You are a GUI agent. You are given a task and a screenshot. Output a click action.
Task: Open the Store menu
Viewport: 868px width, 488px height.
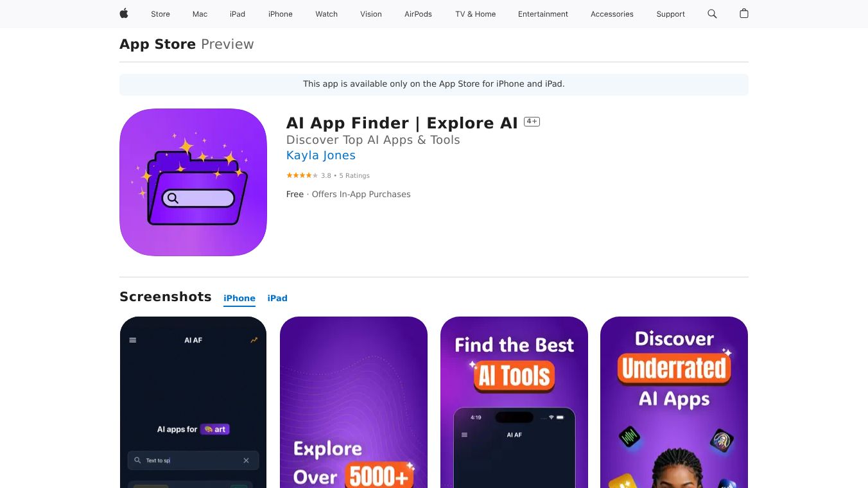[161, 14]
